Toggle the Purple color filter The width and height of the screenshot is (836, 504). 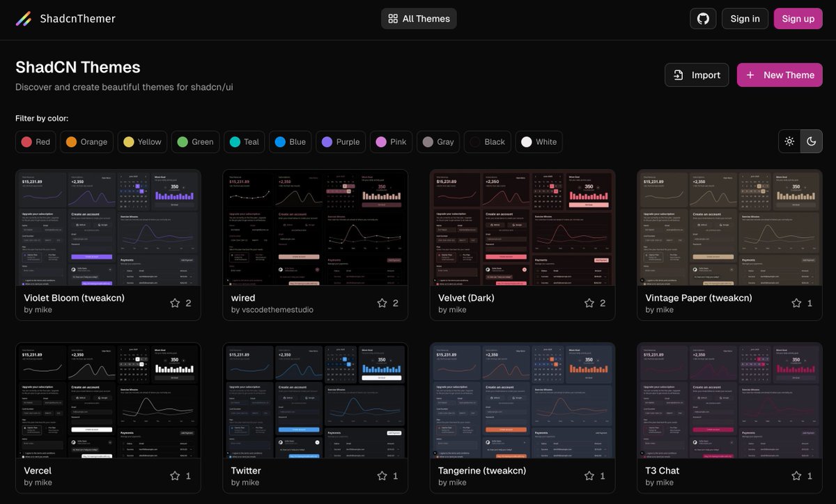coord(341,142)
